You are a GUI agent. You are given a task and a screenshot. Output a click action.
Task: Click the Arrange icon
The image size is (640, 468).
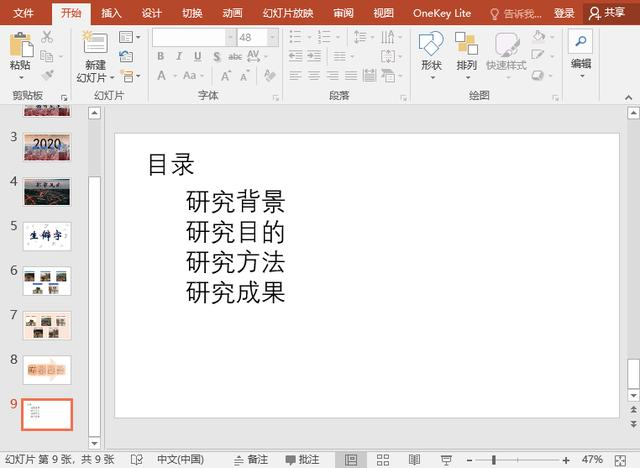(467, 44)
